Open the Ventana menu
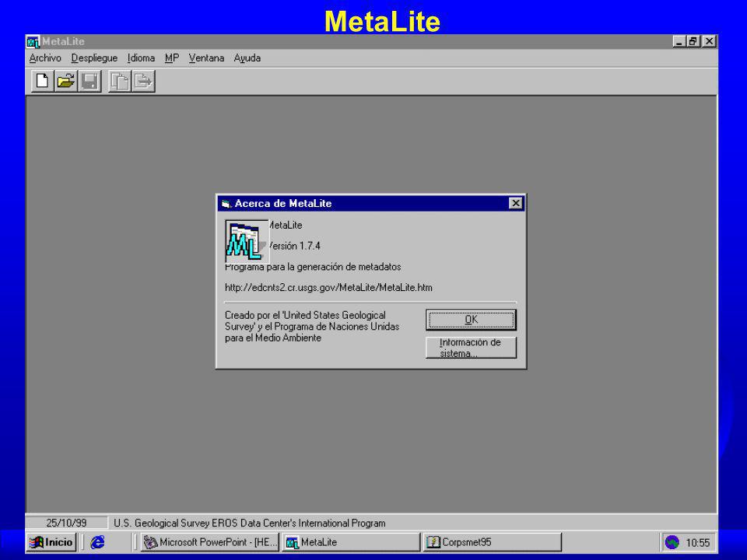747x560 pixels. point(206,58)
